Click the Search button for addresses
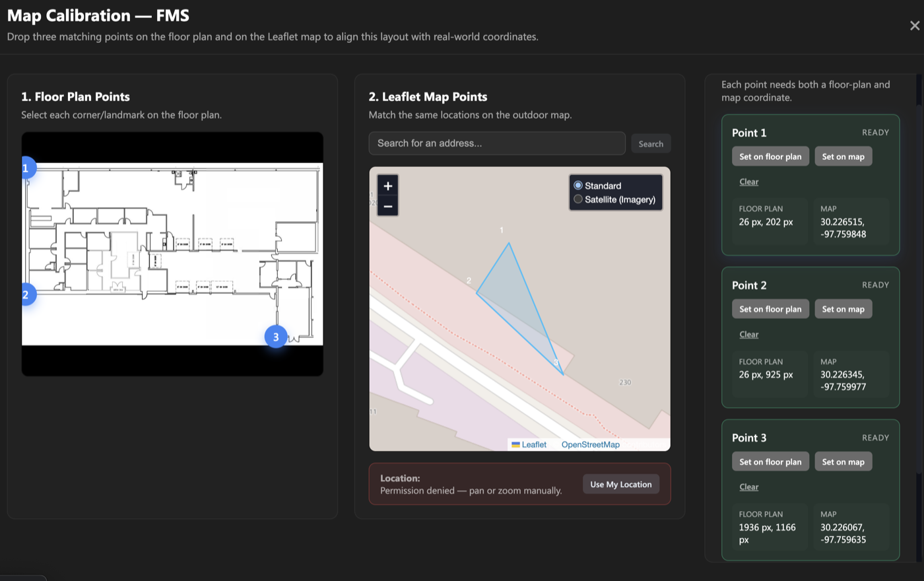This screenshot has height=581, width=924. click(x=651, y=143)
